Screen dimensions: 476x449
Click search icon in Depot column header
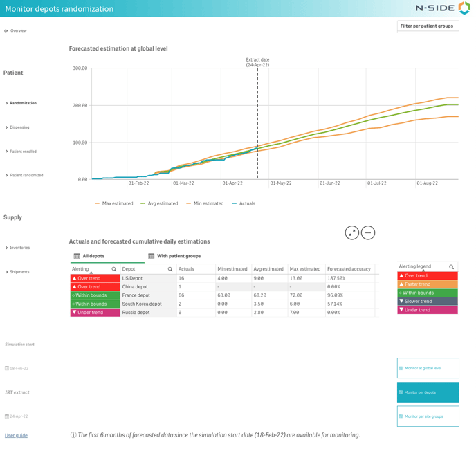[x=170, y=269]
